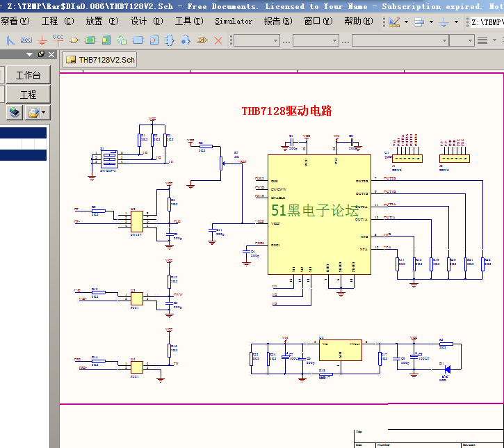This screenshot has width=504, height=448.
Task: Open the 帮助(H) help menu
Action: [x=359, y=22]
